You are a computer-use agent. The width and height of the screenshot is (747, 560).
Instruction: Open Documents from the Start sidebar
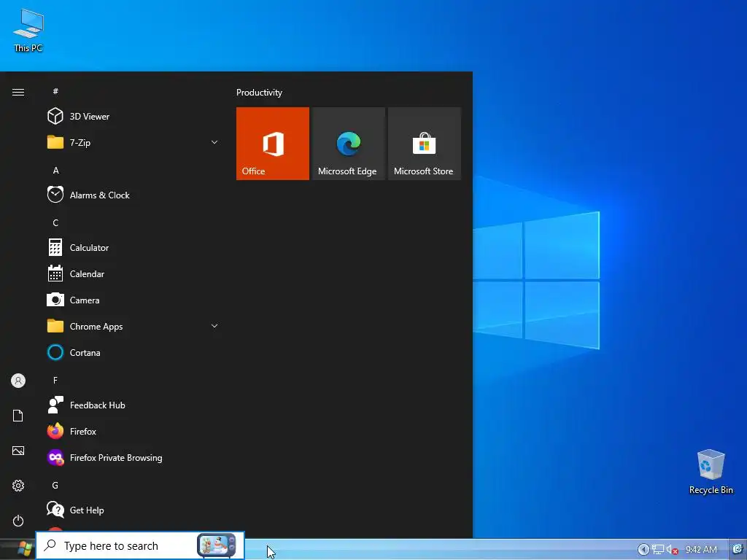tap(18, 416)
